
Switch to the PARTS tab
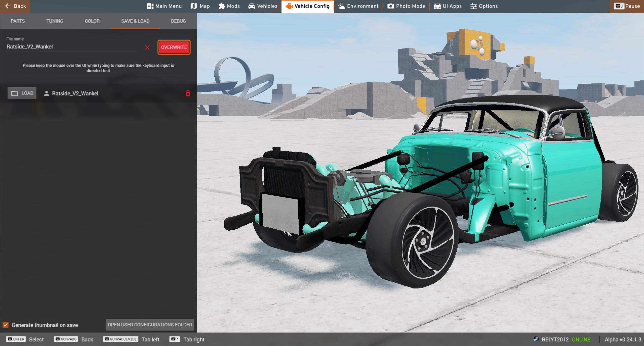point(18,21)
